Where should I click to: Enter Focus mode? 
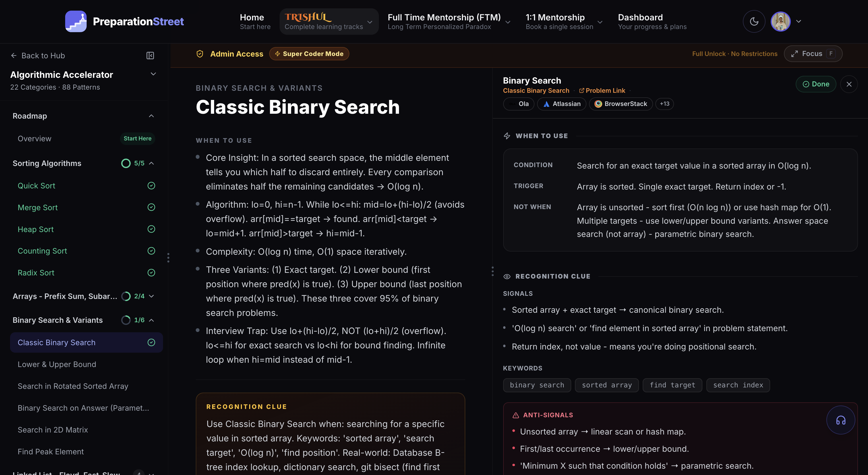[813, 54]
